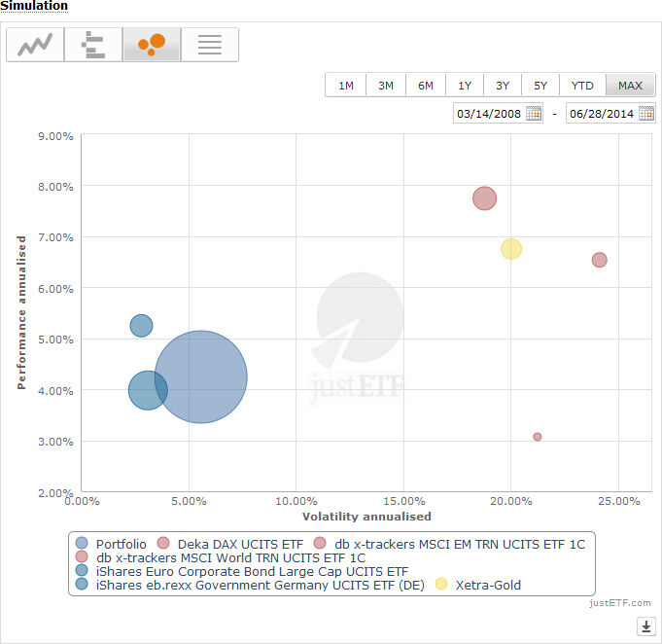Screen dimensions: 662x644
Task: Edit the end date field 06/28/2014
Action: pos(602,114)
